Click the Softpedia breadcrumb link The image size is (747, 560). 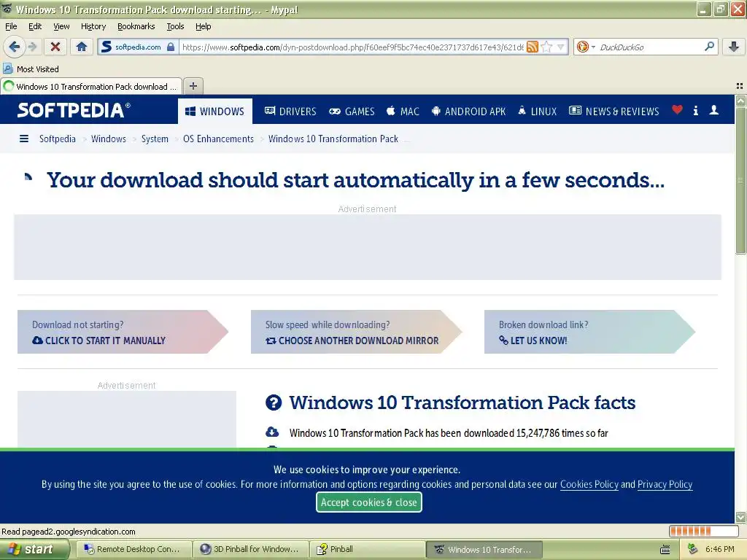pos(57,139)
